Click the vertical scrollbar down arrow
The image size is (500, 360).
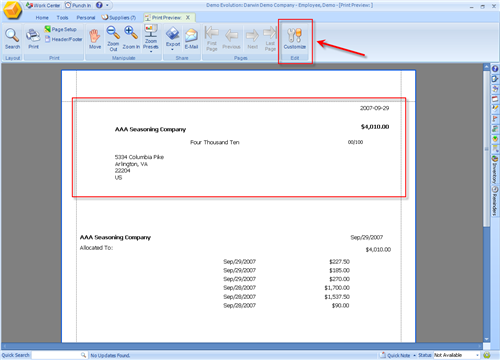point(486,339)
